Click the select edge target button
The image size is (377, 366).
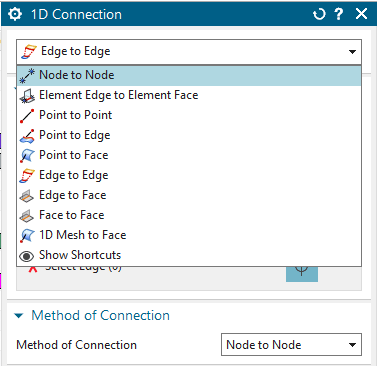coord(302,274)
